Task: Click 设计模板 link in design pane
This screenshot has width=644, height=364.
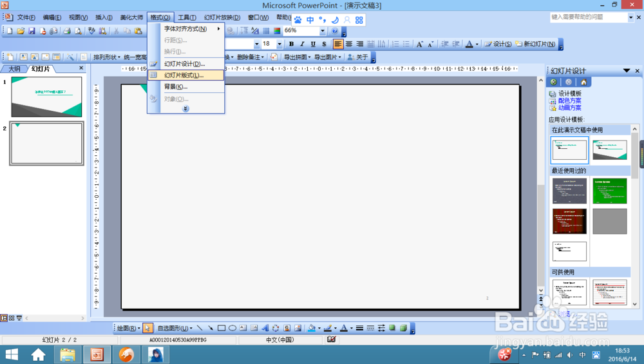Action: (569, 93)
